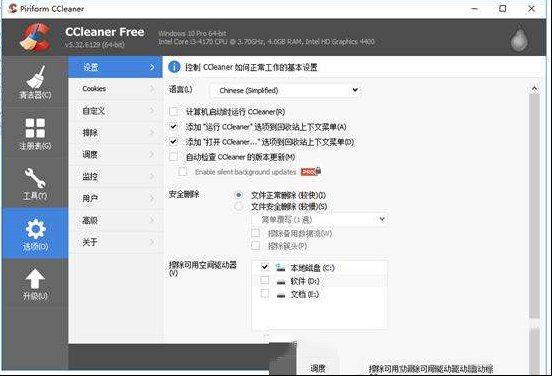552x376 pixels.
Task: Expand the 高级 chevron arrow
Action: click(152, 220)
